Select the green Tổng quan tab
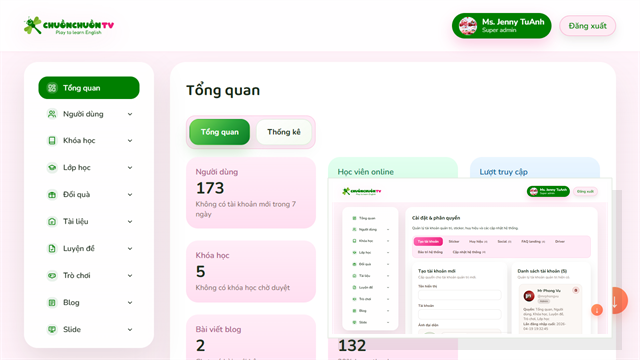Viewport: 640px width, 360px height. (220, 132)
